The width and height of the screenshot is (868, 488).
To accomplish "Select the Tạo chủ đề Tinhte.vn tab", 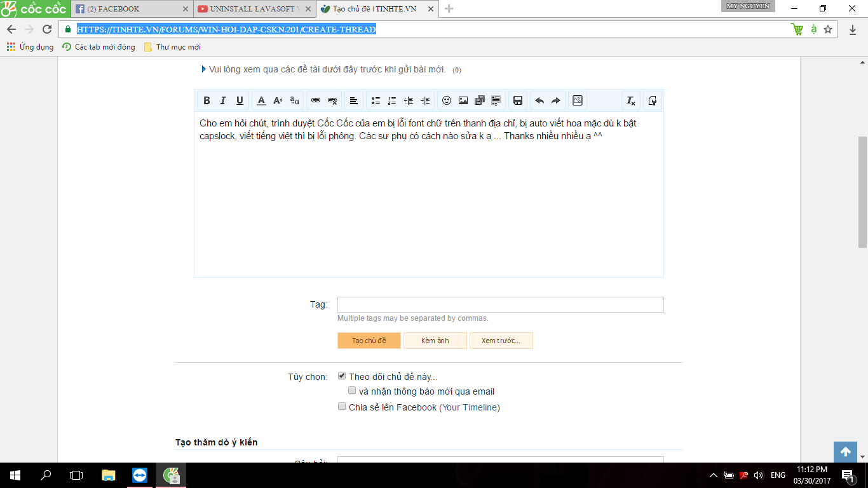I will point(377,9).
